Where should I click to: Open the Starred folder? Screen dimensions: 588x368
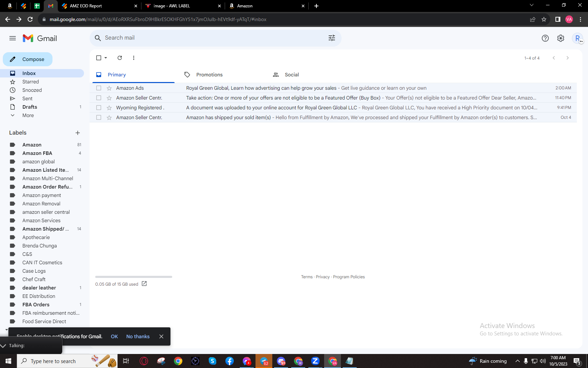[x=30, y=82]
